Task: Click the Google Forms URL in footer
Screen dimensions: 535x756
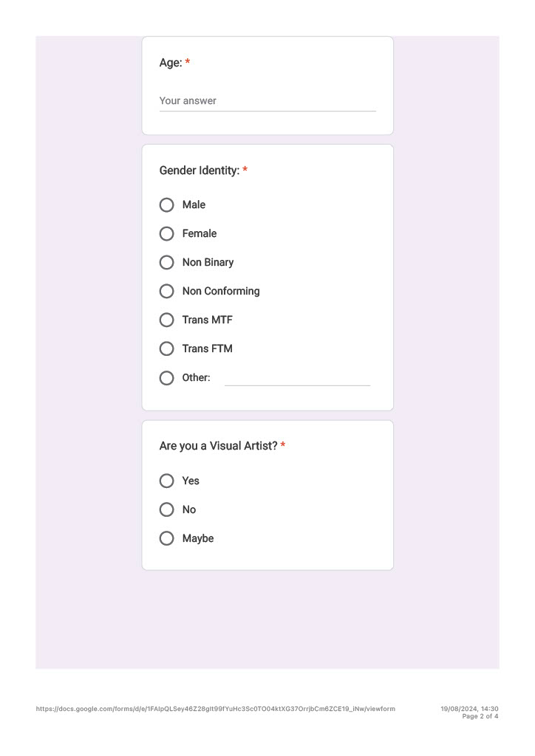Action: (x=215, y=709)
